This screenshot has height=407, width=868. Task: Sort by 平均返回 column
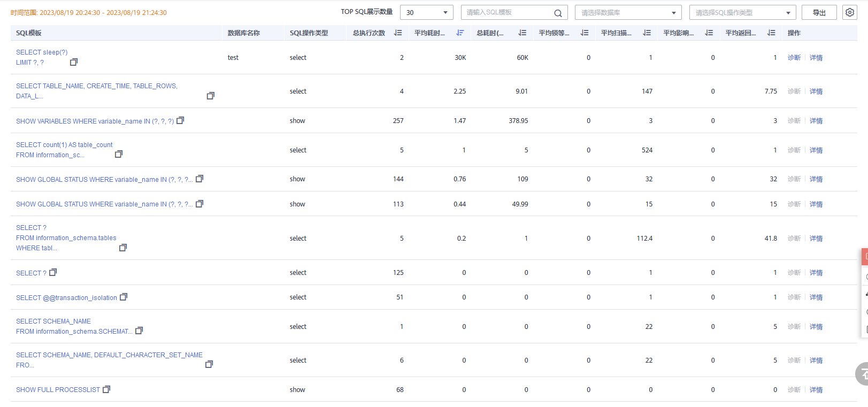tap(771, 33)
